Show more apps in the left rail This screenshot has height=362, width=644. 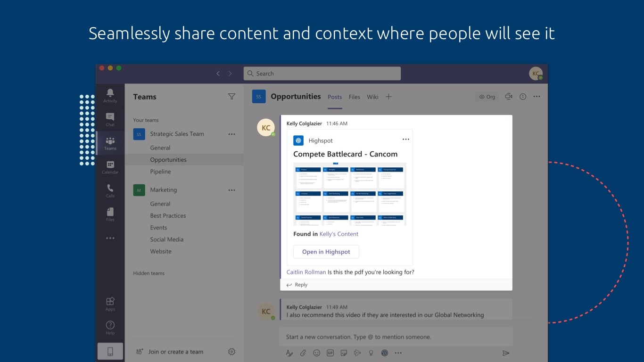click(x=110, y=238)
